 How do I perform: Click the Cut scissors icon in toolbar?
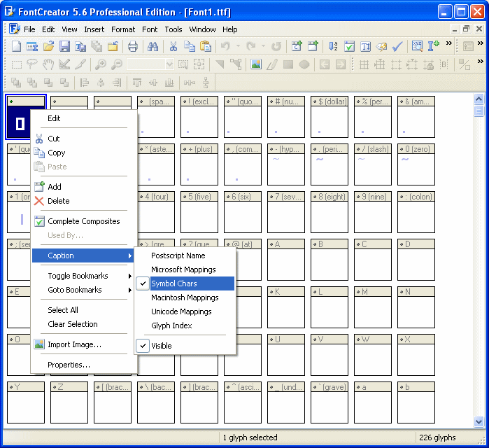173,46
